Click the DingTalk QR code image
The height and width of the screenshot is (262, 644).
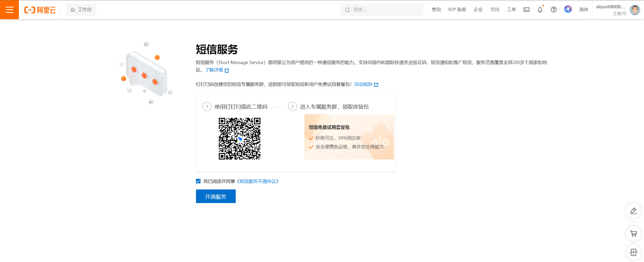point(239,139)
